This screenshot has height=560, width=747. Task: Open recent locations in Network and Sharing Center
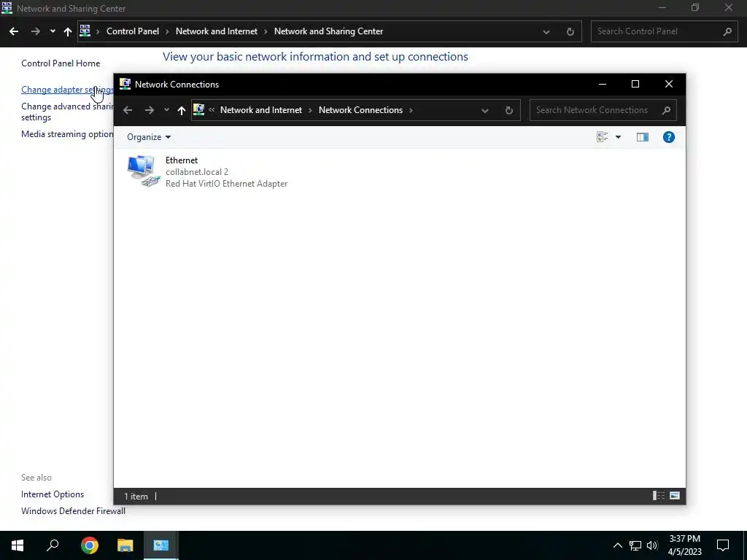point(53,31)
